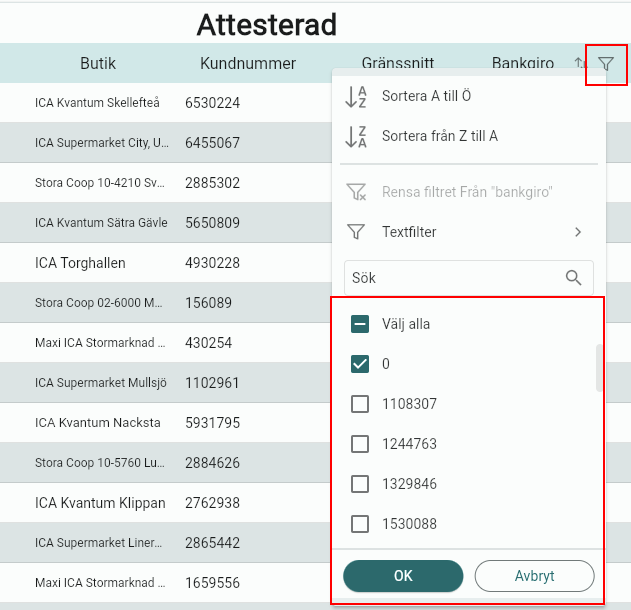This screenshot has height=610, width=631.
Task: Click customer number 430254
Action: pyautogui.click(x=208, y=343)
